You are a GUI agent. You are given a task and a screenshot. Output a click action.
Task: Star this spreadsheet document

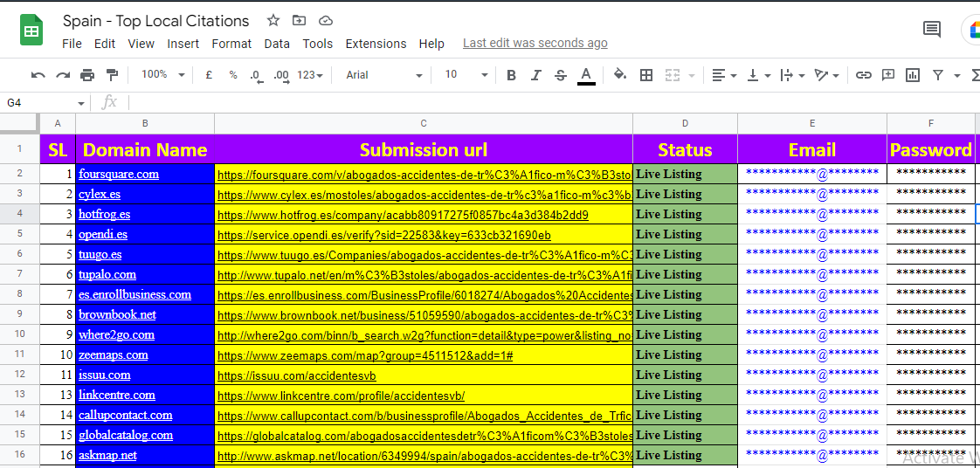[x=273, y=21]
